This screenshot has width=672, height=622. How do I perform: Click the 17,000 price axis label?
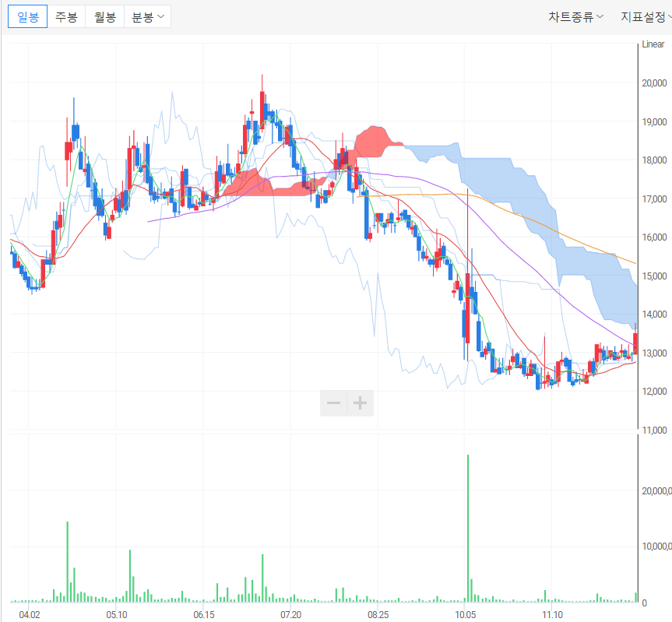654,199
